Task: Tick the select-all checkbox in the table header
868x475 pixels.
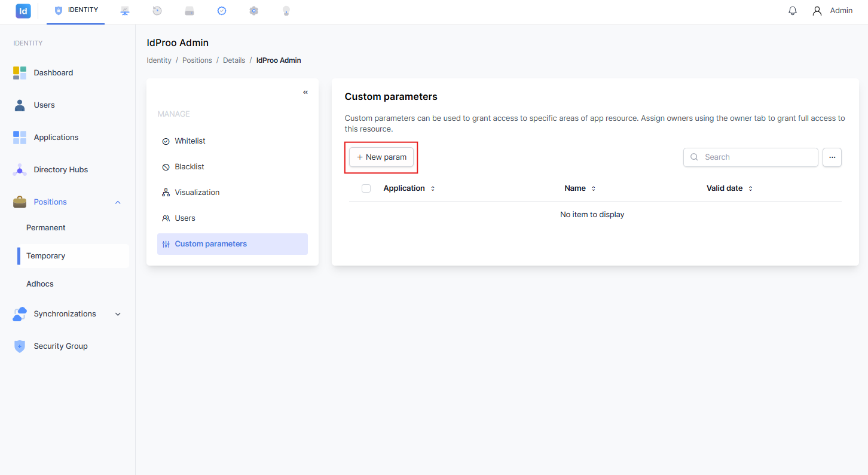Action: [x=366, y=188]
